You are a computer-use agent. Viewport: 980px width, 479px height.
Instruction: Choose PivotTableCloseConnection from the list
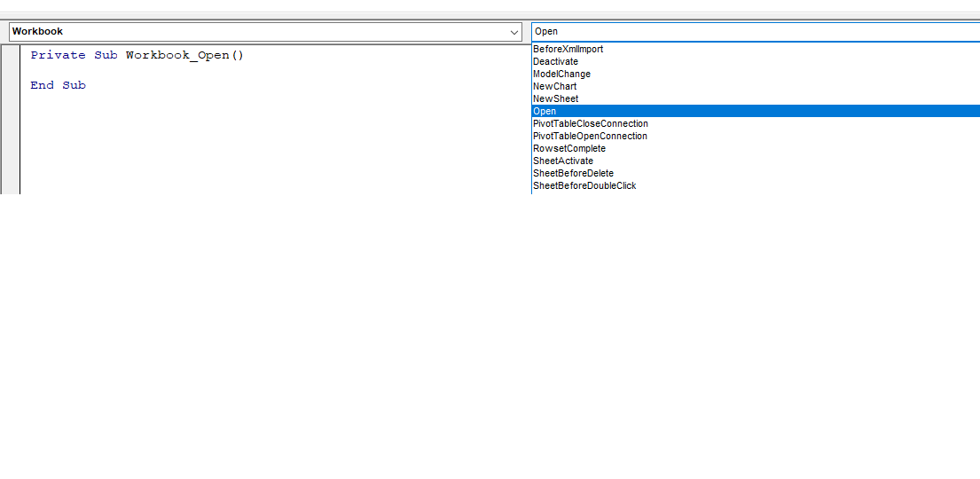756,123
